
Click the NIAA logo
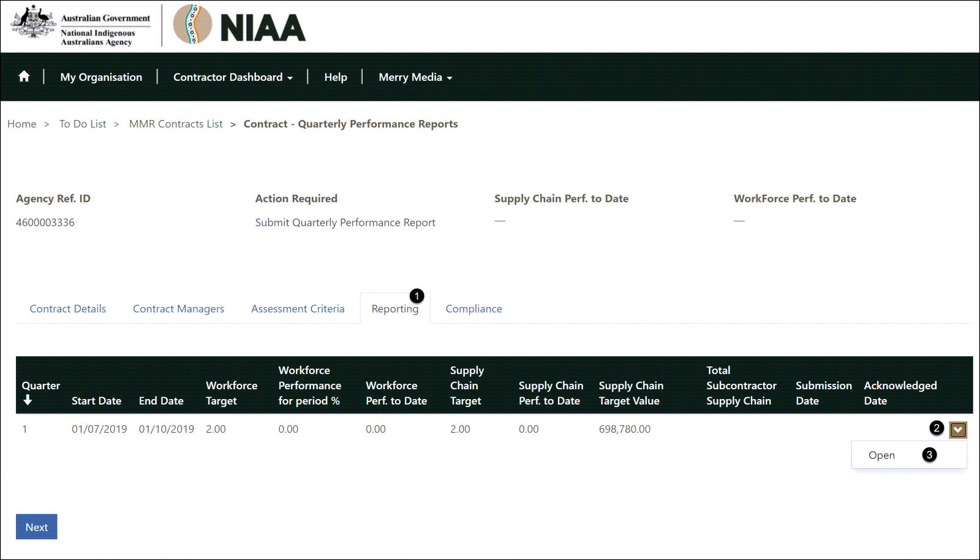tap(239, 25)
